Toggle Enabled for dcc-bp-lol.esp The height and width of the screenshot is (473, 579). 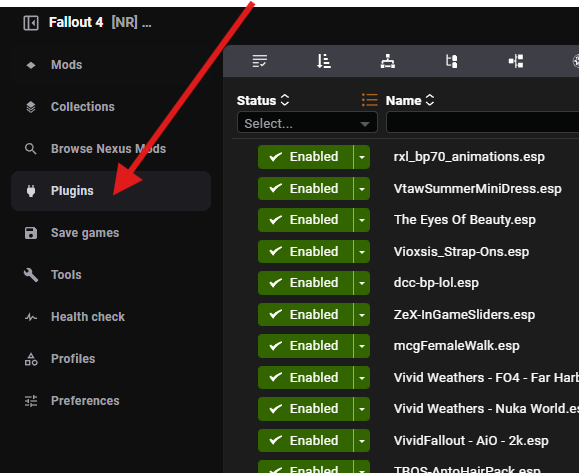pos(305,283)
